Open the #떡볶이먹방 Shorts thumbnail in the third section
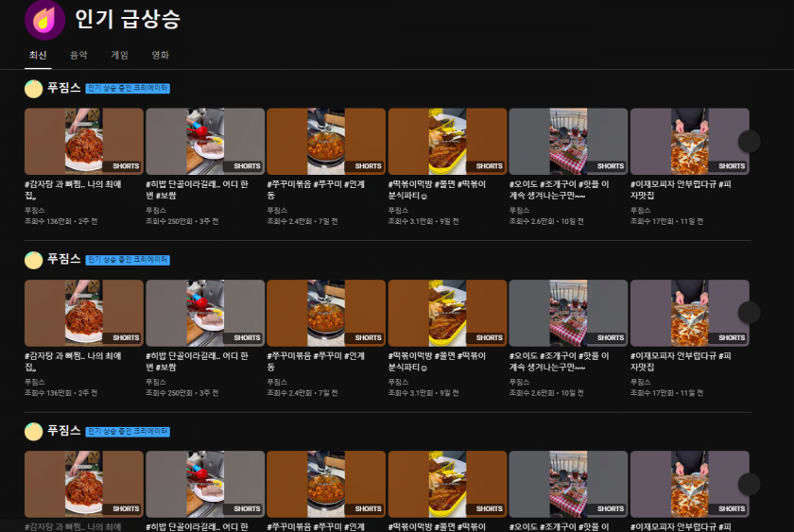Image resolution: width=794 pixels, height=532 pixels. point(447,485)
